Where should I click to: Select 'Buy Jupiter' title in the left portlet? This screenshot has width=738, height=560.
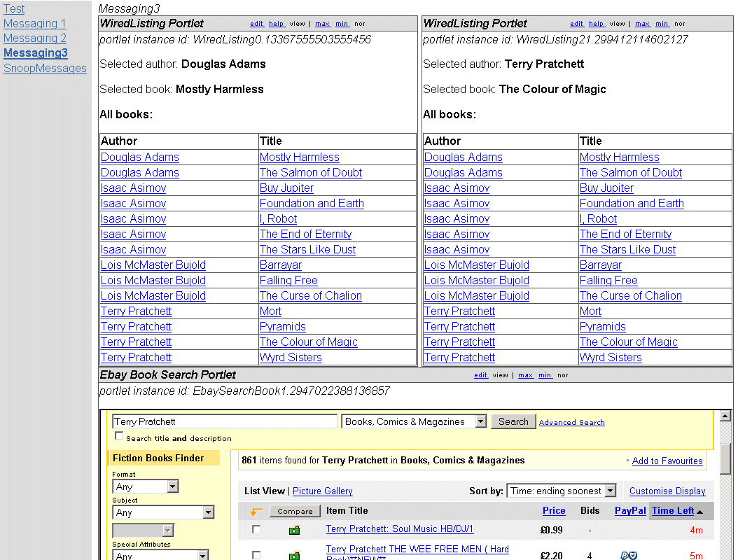pos(286,188)
